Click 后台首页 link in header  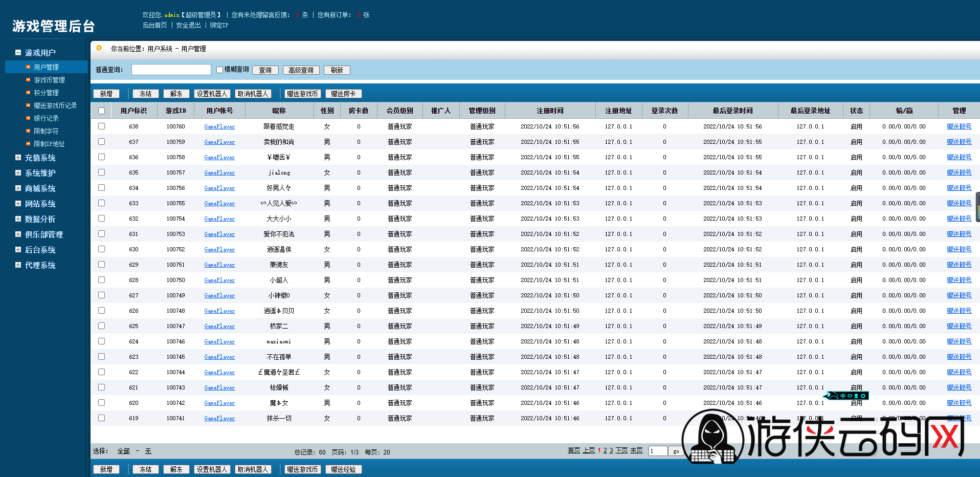[154, 25]
